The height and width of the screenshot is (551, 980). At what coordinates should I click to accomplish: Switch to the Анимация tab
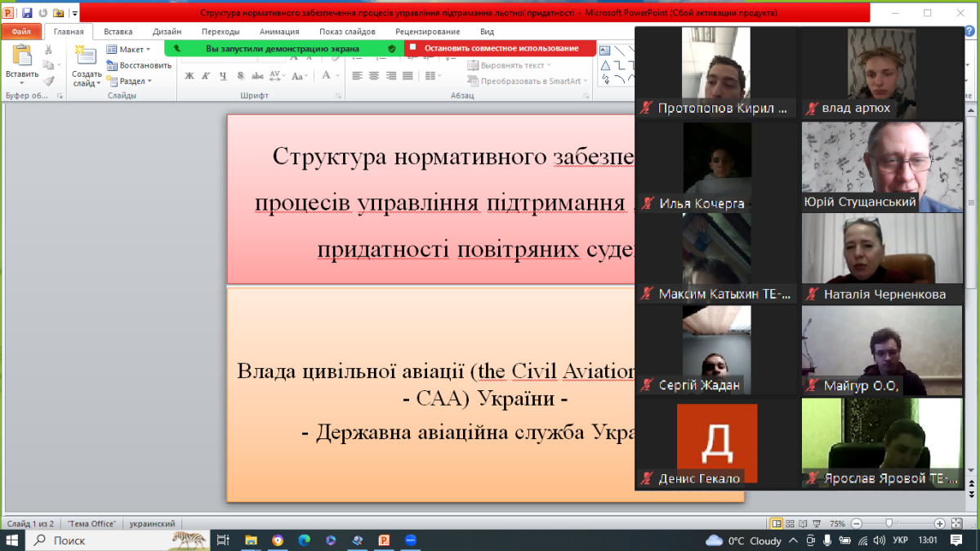click(x=279, y=32)
